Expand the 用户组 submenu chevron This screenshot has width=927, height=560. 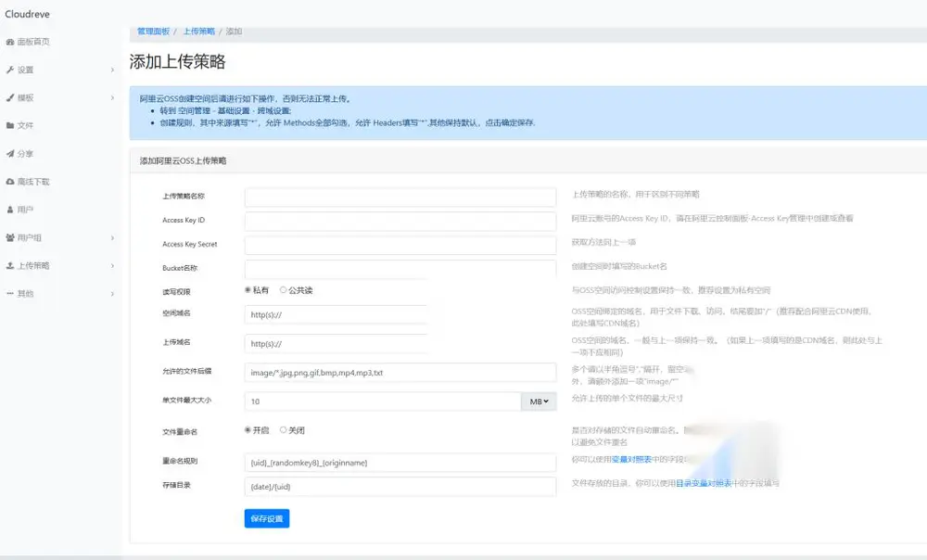point(112,237)
